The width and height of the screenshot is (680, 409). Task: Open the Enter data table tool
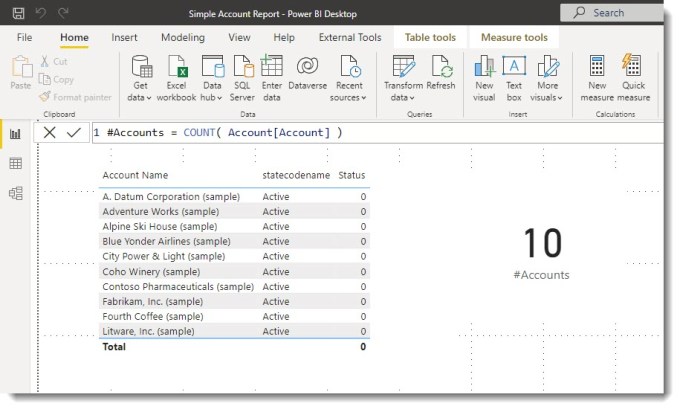coord(272,79)
